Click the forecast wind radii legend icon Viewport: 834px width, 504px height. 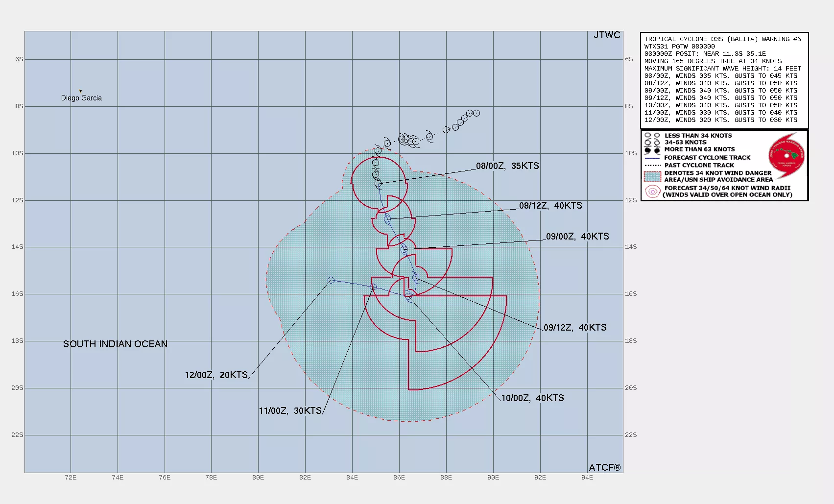pyautogui.click(x=652, y=192)
